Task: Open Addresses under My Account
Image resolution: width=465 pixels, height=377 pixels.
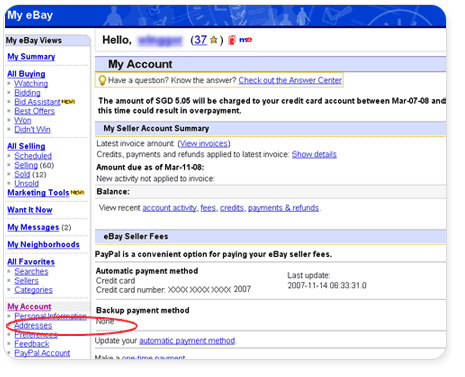Action: 33,325
